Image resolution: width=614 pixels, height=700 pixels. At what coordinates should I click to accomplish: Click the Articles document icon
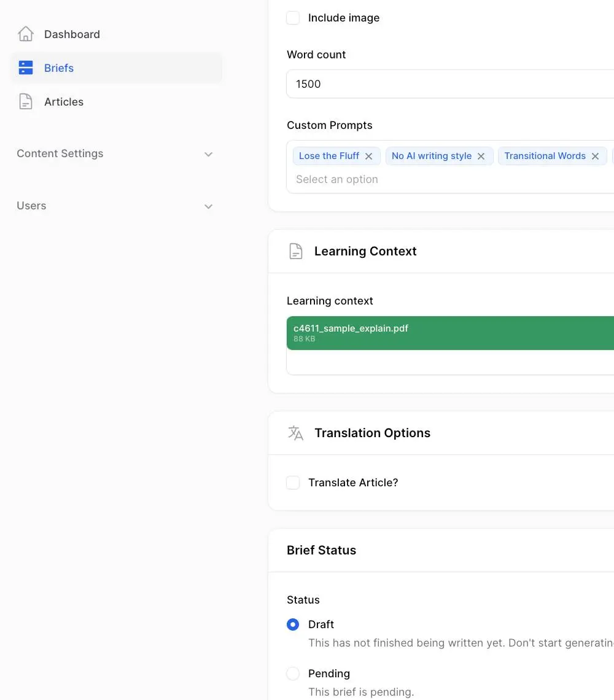26,102
